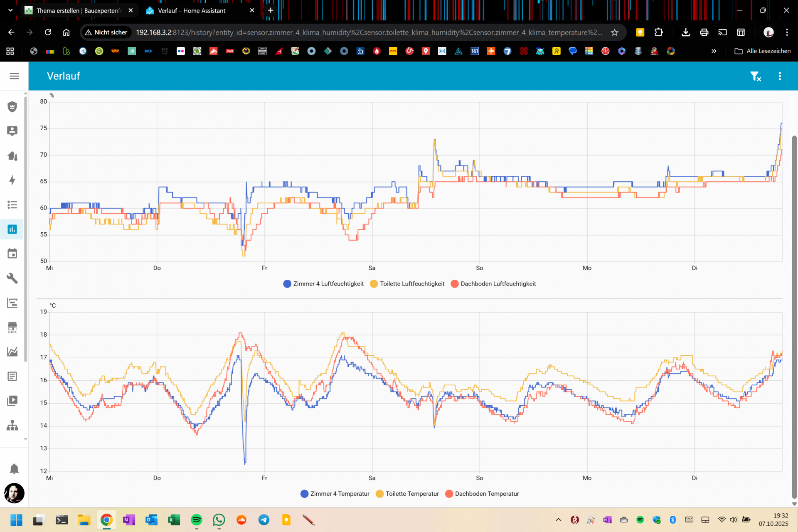Image resolution: width=798 pixels, height=532 pixels.
Task: Click the Nicht sicher security indicator
Action: tap(106, 32)
